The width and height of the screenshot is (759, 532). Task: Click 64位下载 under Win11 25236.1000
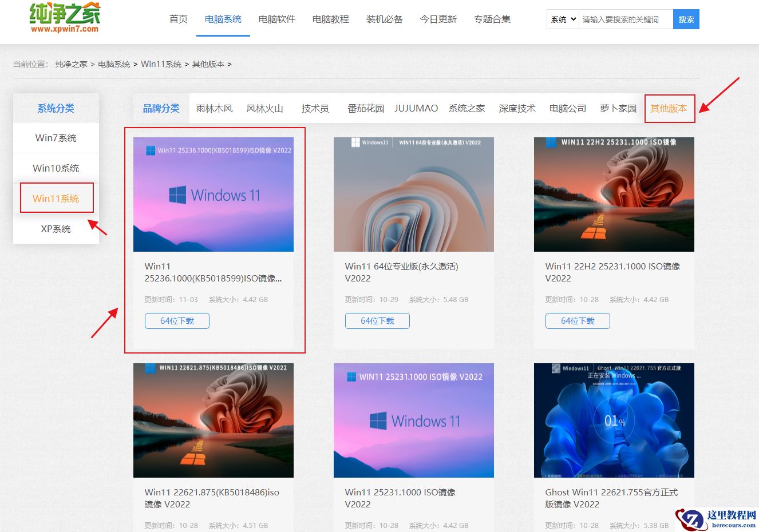tap(177, 321)
